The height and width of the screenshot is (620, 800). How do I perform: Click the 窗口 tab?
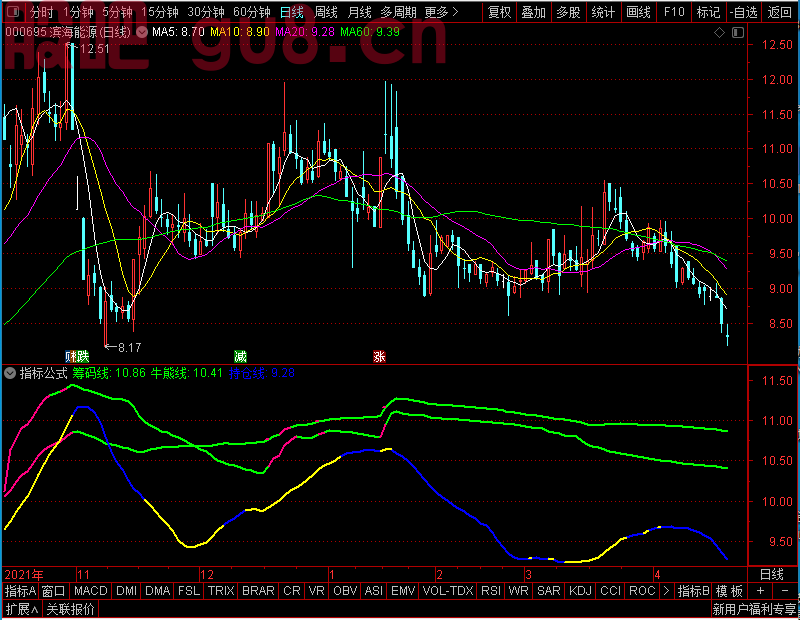[54, 591]
